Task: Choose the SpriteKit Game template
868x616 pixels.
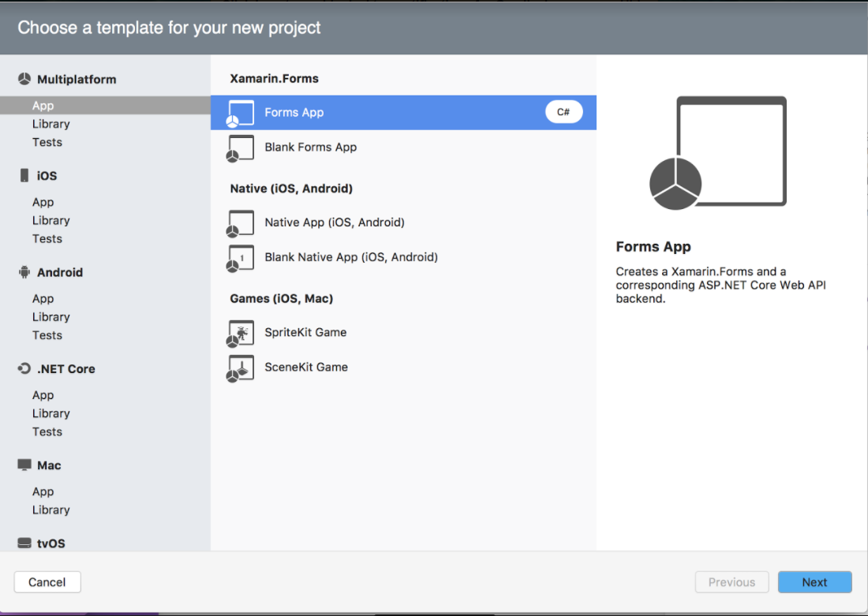Action: pos(403,333)
